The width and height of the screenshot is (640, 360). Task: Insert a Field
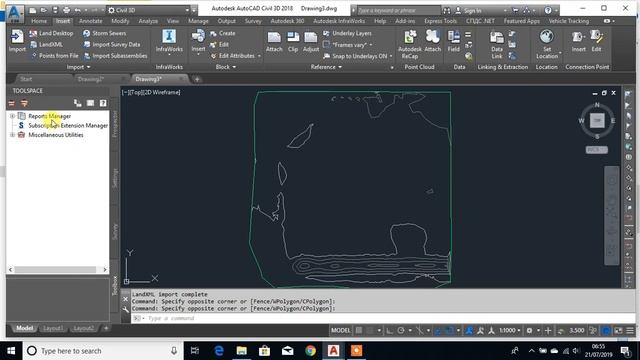click(x=453, y=40)
